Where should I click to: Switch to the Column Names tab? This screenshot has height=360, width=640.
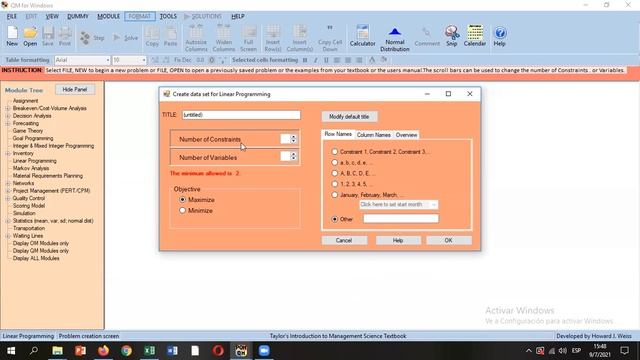click(373, 135)
